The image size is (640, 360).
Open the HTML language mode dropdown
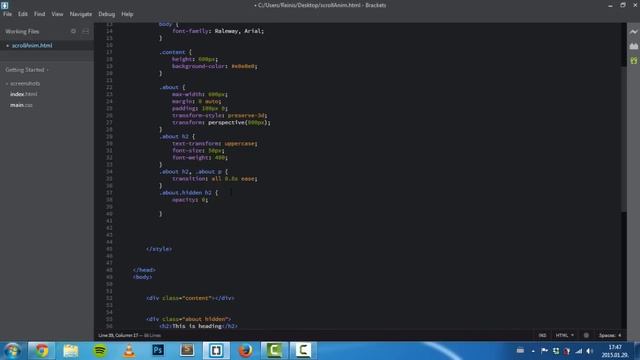(564, 335)
